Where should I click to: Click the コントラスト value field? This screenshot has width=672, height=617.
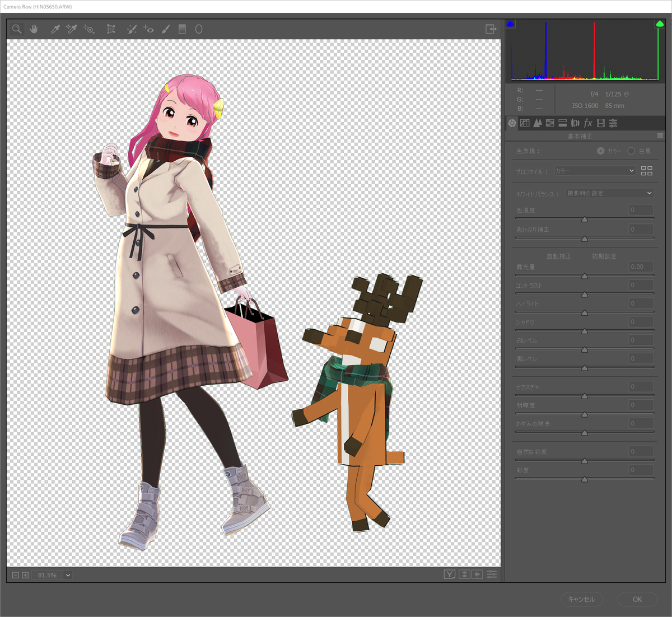coord(641,285)
